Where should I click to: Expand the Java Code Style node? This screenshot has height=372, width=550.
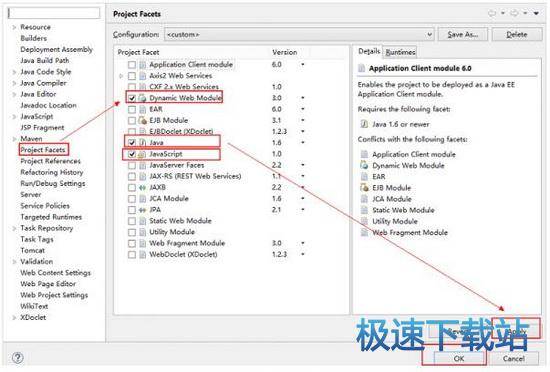[x=14, y=72]
